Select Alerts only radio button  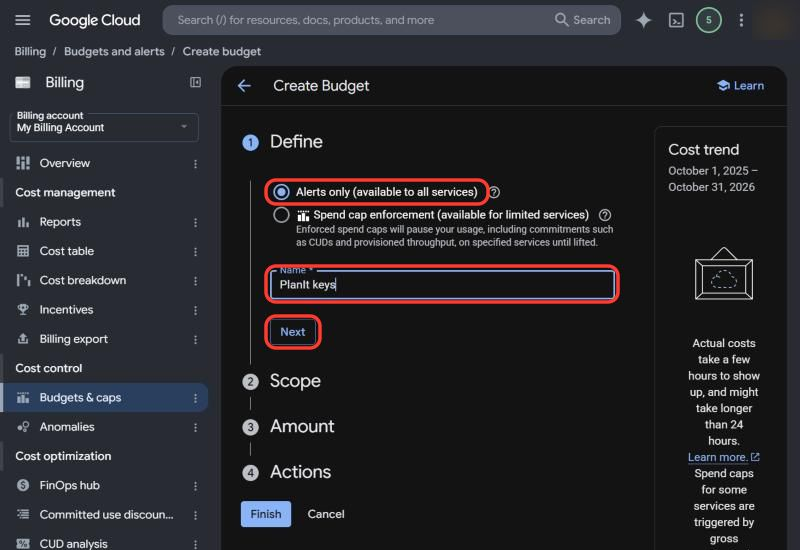pos(281,192)
